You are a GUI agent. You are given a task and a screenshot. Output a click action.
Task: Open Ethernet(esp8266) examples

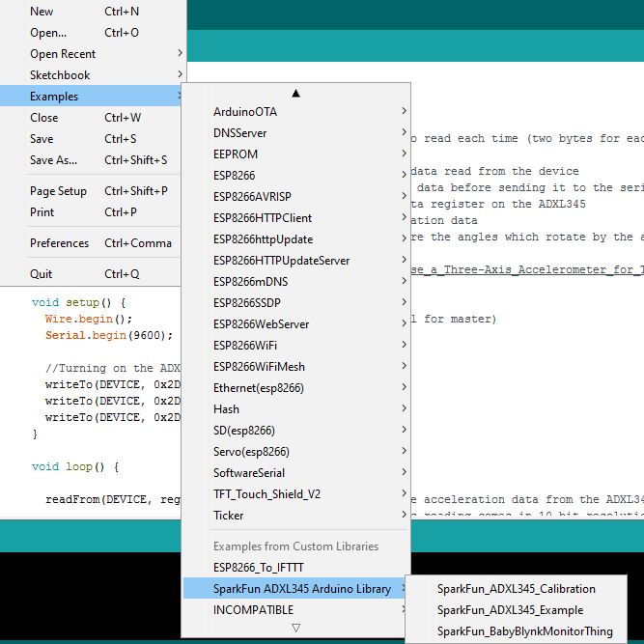point(295,388)
